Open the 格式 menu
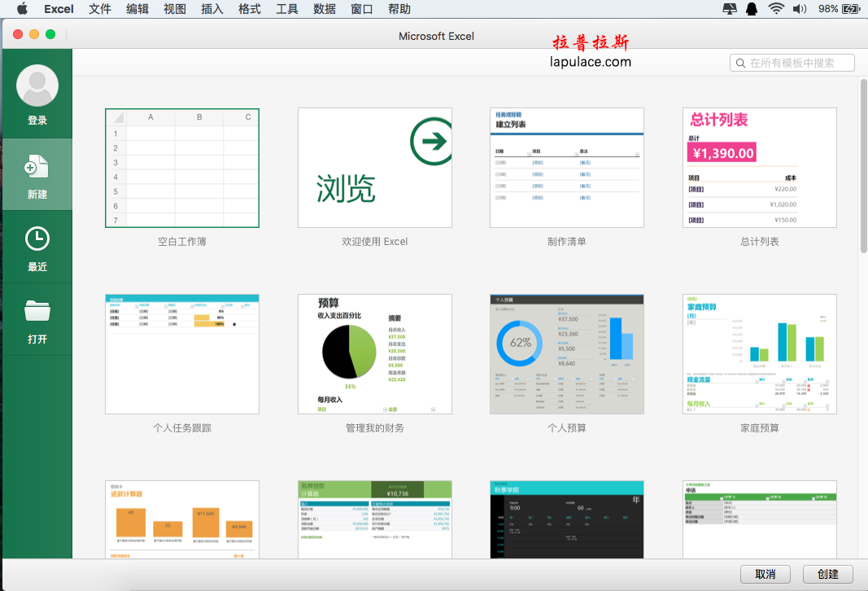This screenshot has width=868, height=591. click(249, 9)
